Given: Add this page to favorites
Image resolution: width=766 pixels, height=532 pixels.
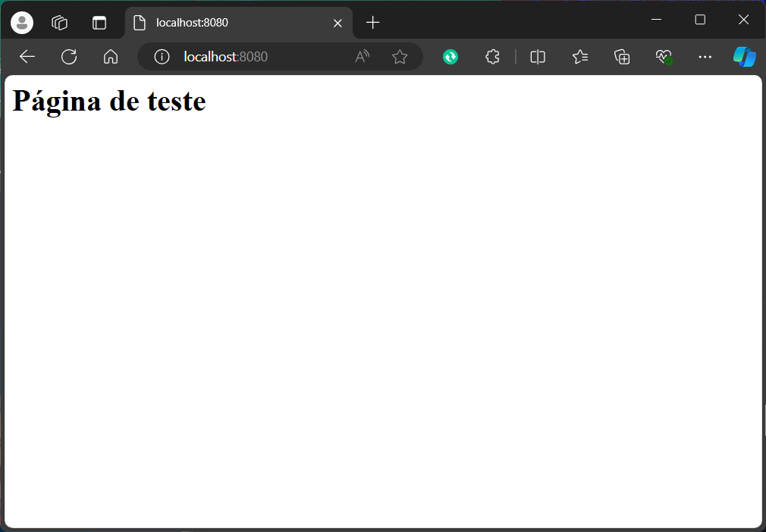Looking at the screenshot, I should (x=400, y=57).
